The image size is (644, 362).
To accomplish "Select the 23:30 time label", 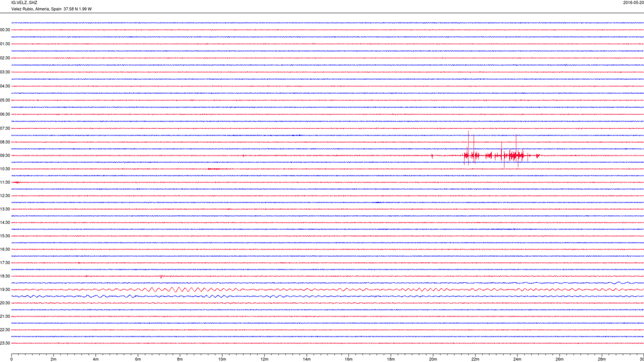I will 5,343.
